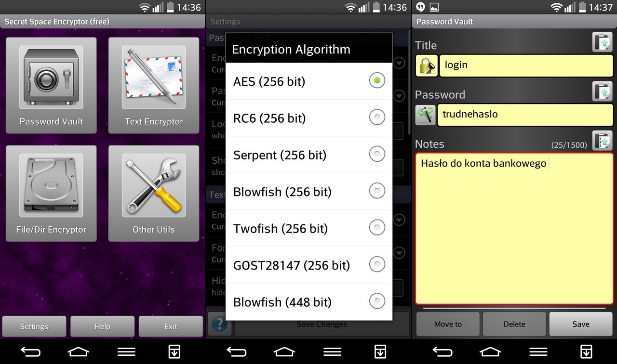Tap the padlock icon next to Title
This screenshot has width=617, height=364.
(426, 65)
